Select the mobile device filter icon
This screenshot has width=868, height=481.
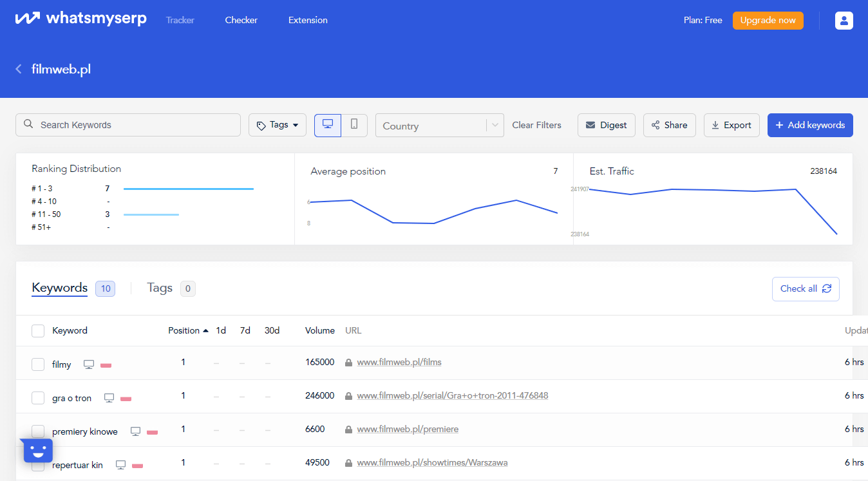(x=354, y=125)
